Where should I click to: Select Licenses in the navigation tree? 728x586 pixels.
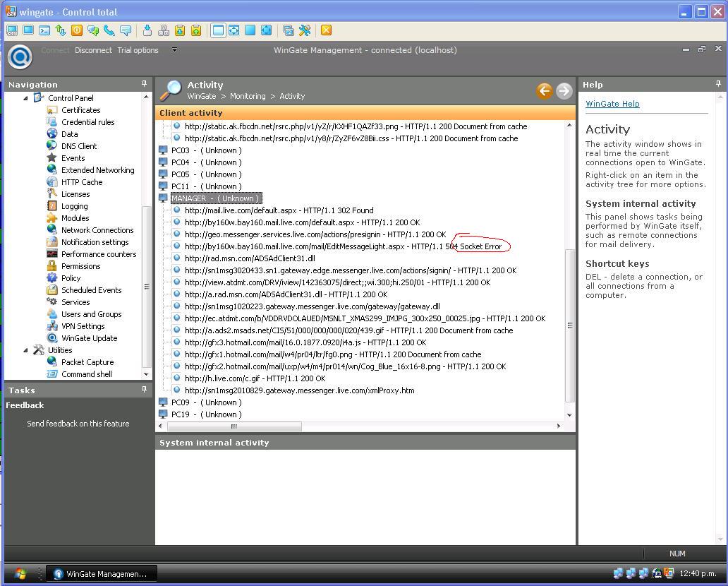pyautogui.click(x=75, y=194)
